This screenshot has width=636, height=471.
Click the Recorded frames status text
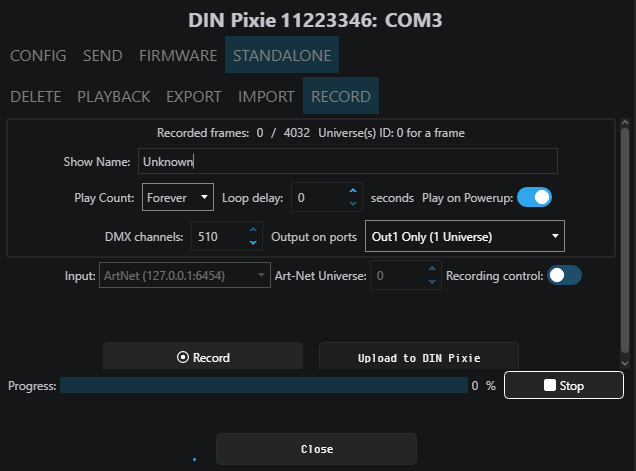[233, 133]
